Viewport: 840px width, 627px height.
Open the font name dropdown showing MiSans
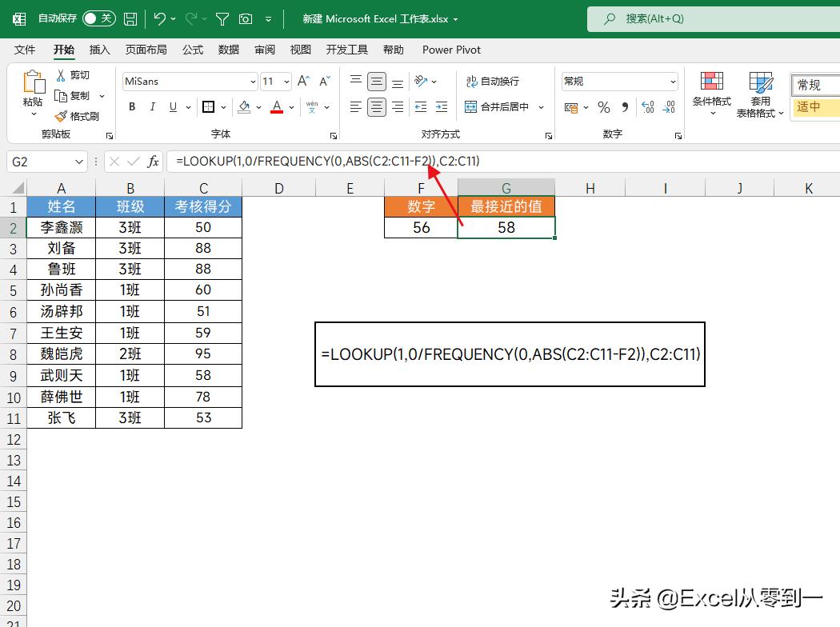click(x=253, y=81)
